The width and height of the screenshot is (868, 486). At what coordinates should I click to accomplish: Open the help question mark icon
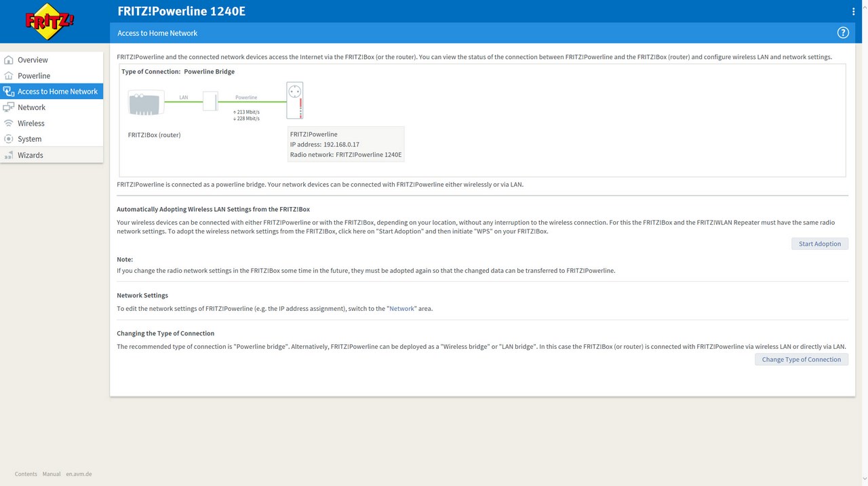pos(843,33)
